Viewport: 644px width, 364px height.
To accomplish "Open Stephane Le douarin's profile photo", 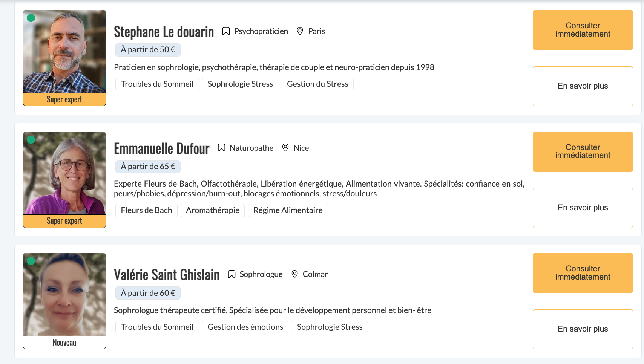I will [x=64, y=52].
